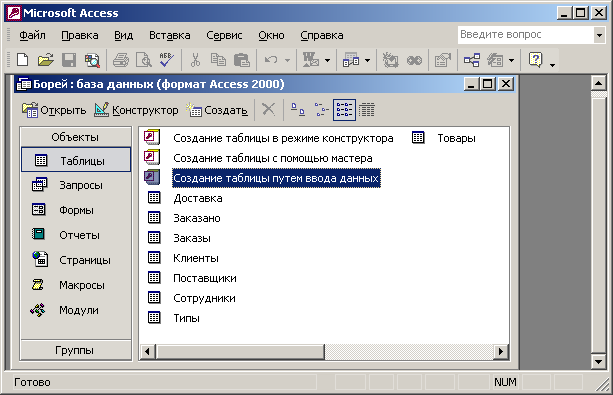
Task: Select Создание таблицы в режиме конструктора
Action: (269, 138)
